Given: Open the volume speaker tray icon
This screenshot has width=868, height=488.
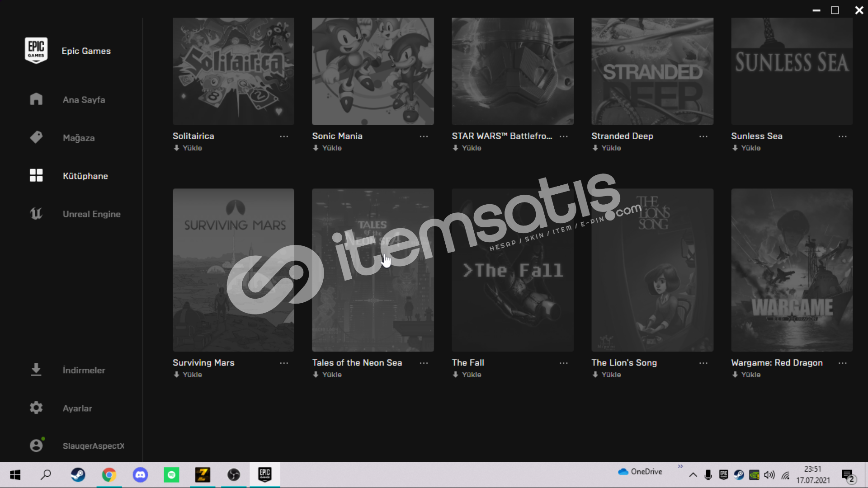Looking at the screenshot, I should [x=769, y=475].
